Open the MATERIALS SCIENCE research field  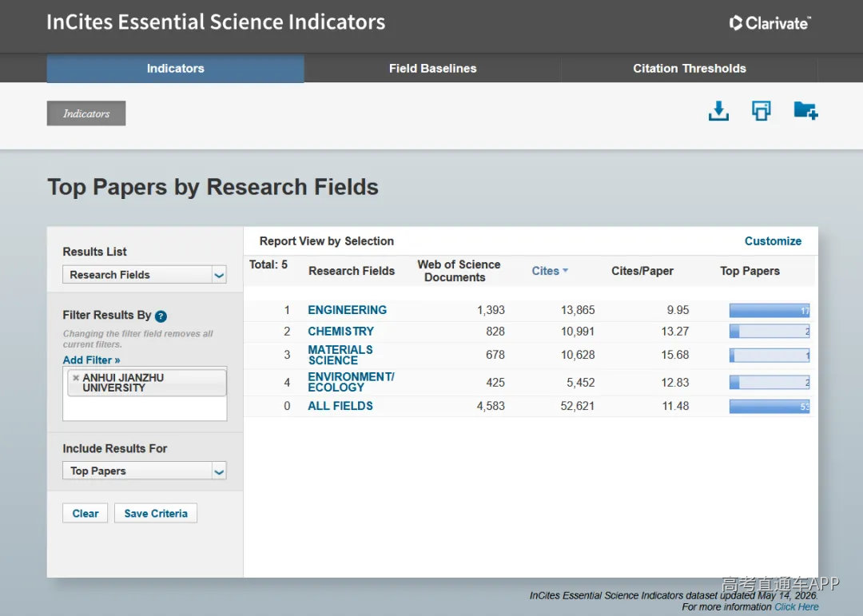pyautogui.click(x=340, y=355)
